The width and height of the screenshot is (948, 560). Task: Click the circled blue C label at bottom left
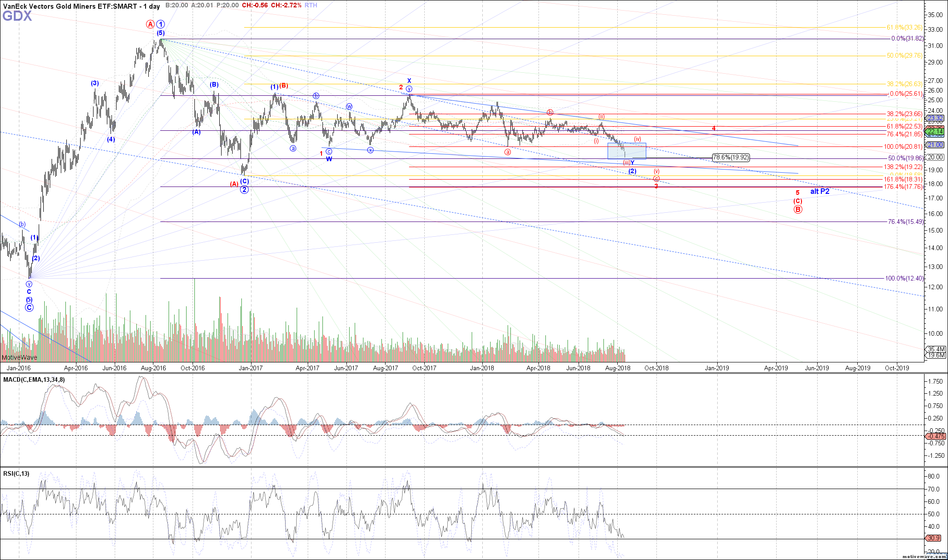(x=29, y=308)
